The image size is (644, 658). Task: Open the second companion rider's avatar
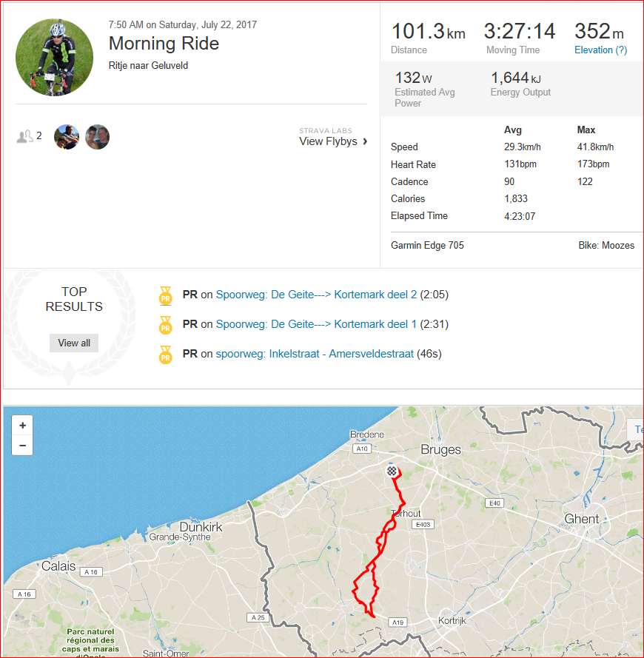[x=98, y=137]
